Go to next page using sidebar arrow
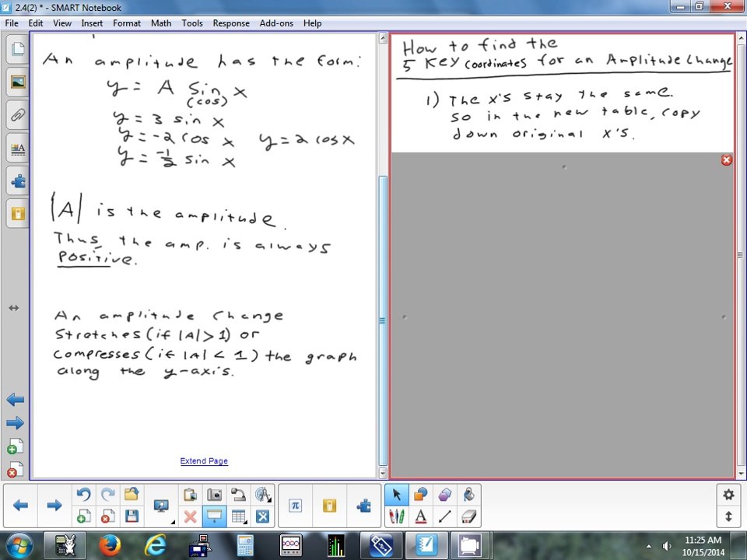Viewport: 747px width, 560px height. point(16,422)
